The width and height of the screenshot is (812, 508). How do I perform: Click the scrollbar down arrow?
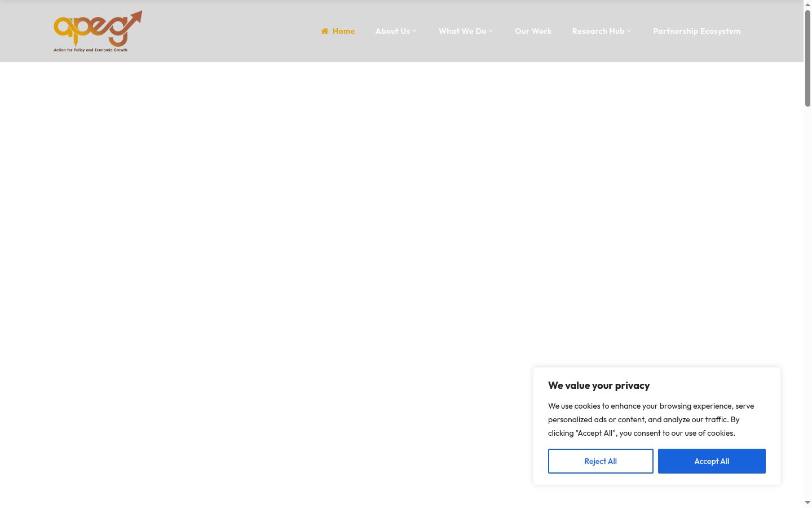pos(807,502)
